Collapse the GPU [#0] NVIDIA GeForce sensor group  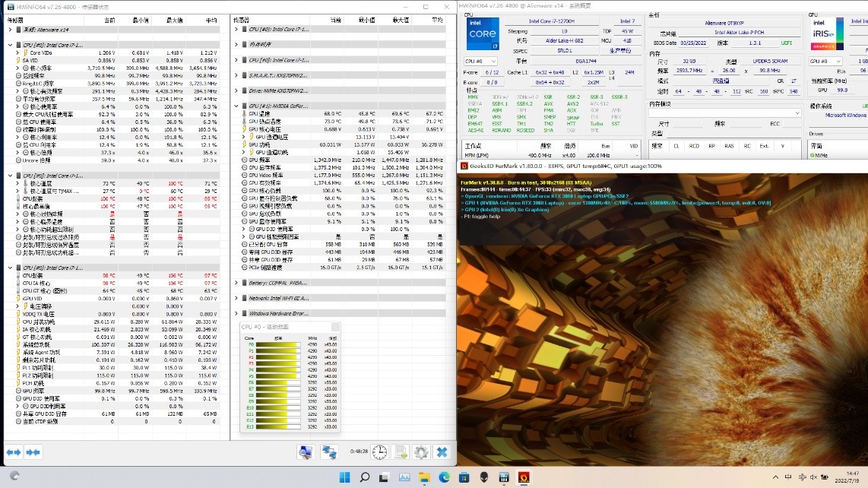pos(237,106)
